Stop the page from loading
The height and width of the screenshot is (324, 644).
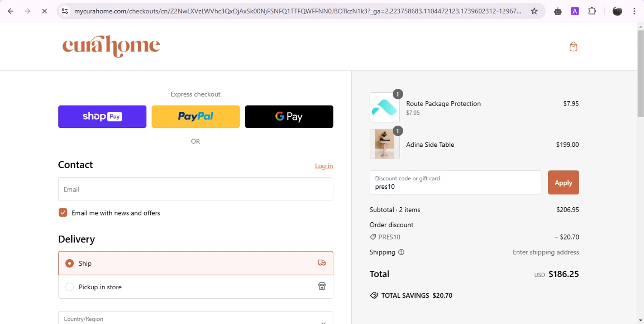[x=44, y=11]
